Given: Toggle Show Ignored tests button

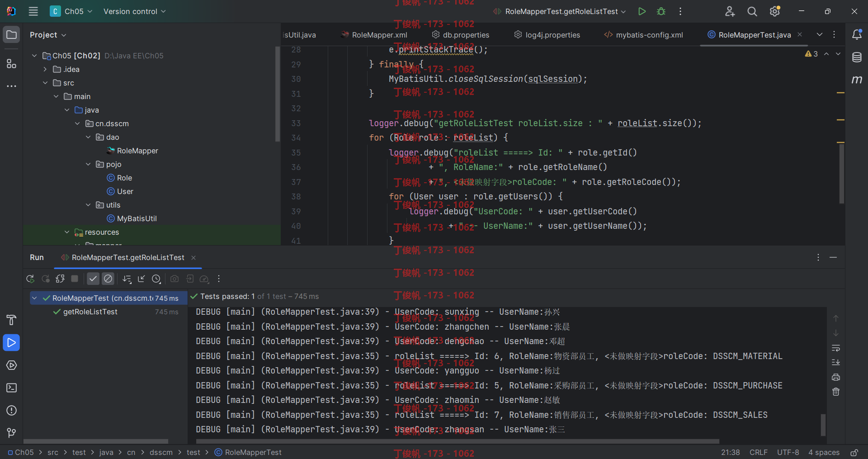Looking at the screenshot, I should click(x=108, y=279).
